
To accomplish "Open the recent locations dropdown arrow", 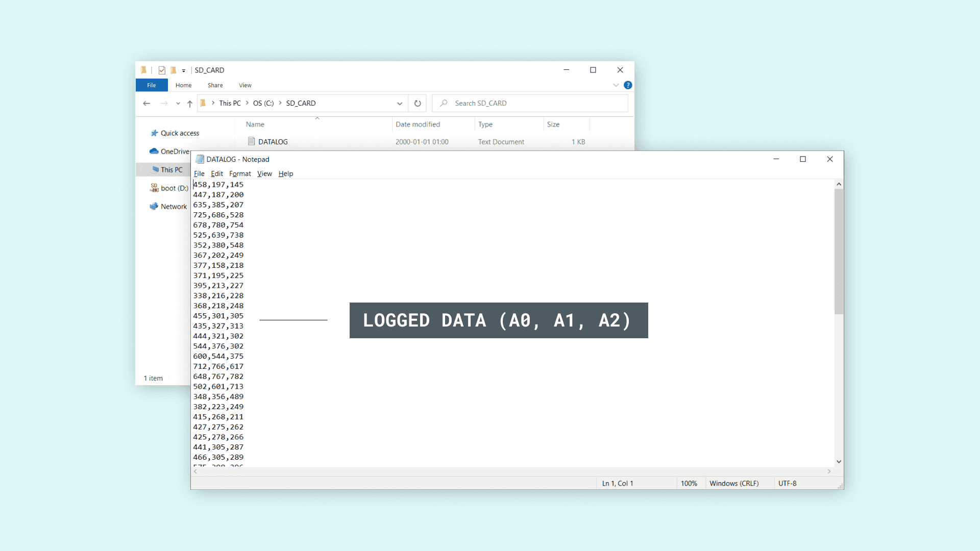I will click(x=178, y=104).
